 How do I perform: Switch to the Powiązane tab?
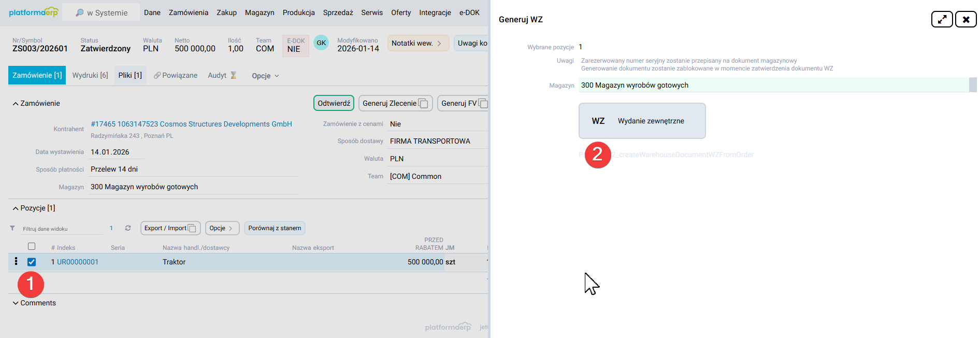pyautogui.click(x=175, y=75)
